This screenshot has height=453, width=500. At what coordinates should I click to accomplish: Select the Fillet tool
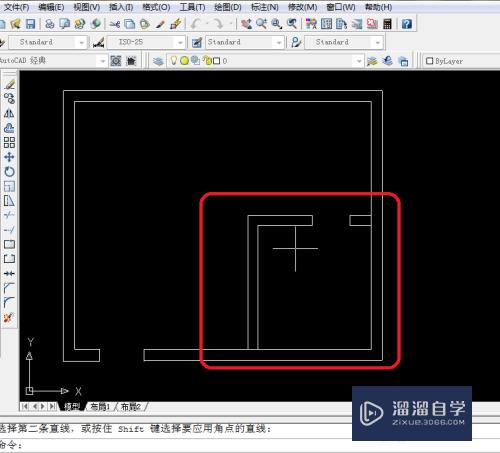(9, 303)
